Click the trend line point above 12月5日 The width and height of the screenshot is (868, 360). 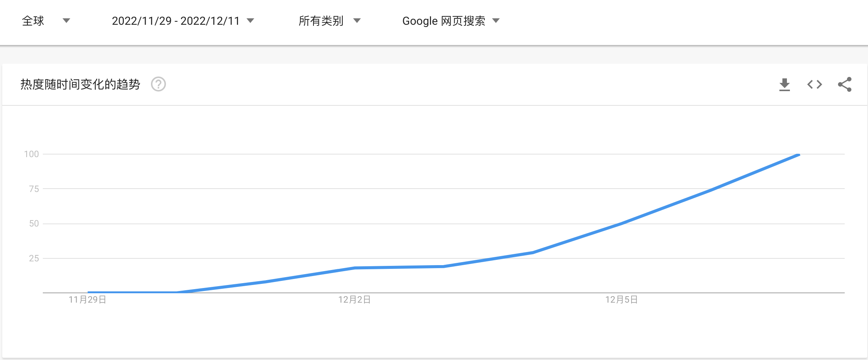point(621,223)
